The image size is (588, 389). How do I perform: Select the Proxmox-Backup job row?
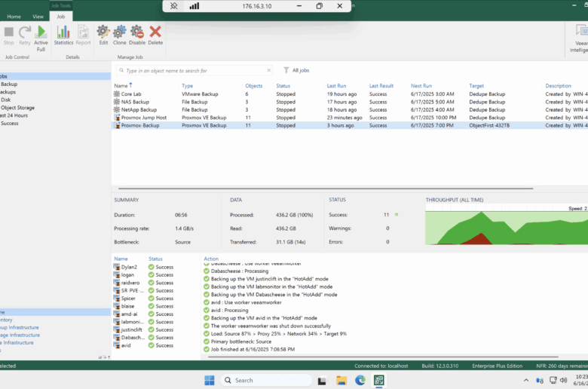(350, 126)
